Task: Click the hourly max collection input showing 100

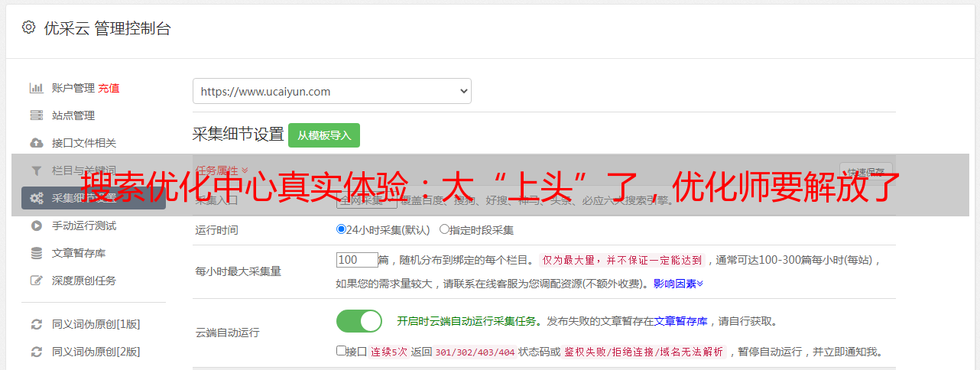Action: coord(357,260)
